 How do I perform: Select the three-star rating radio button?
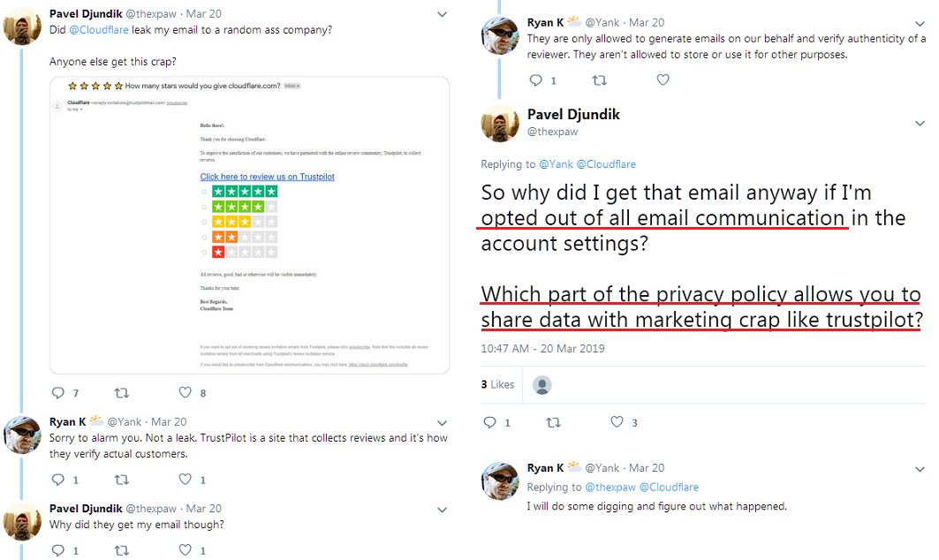(205, 222)
